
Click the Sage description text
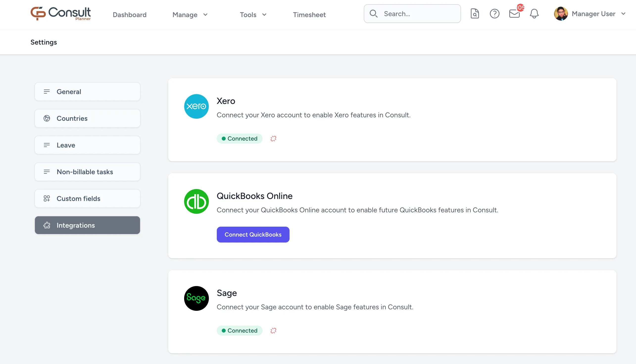coord(315,307)
